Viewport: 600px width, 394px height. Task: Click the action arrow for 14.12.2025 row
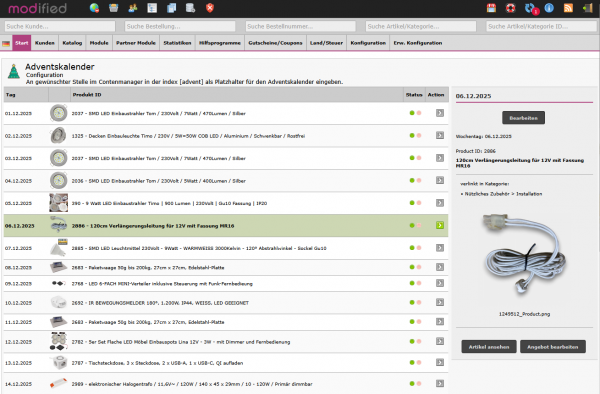(440, 383)
